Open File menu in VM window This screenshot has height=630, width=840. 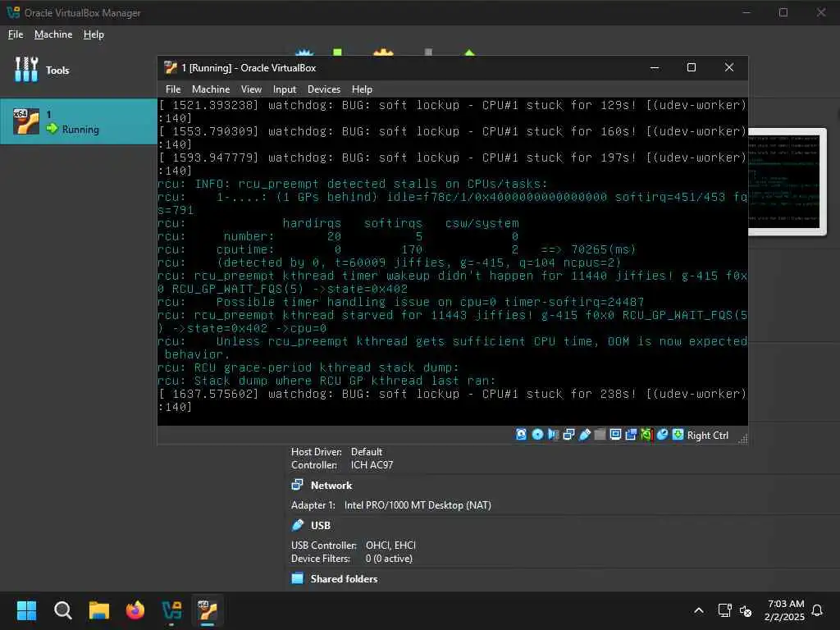[x=173, y=89]
